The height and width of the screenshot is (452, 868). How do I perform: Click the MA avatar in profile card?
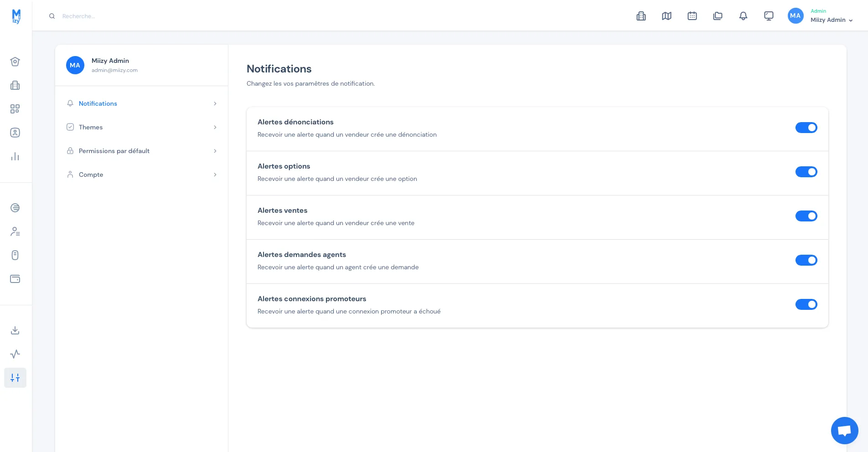pos(75,65)
